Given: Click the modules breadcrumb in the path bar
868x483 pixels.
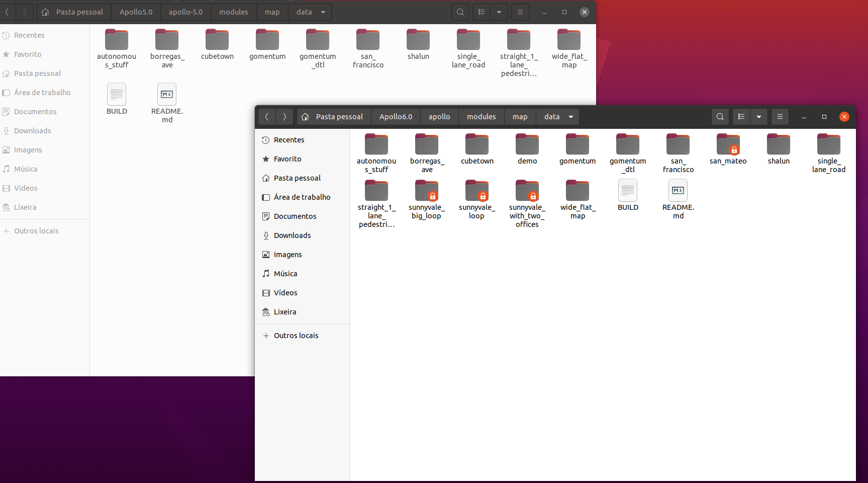Looking at the screenshot, I should [481, 116].
